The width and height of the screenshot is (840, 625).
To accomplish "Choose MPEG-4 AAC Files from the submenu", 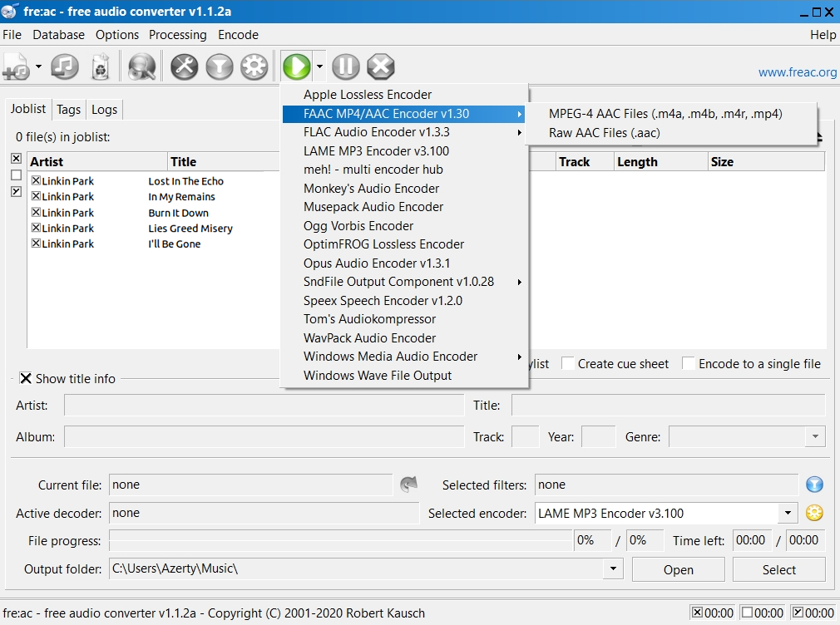I will pos(665,114).
